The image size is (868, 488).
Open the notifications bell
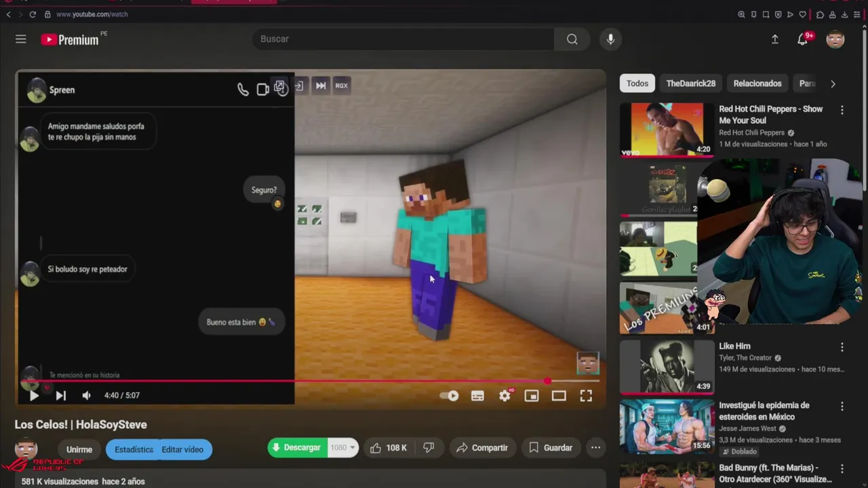pyautogui.click(x=803, y=39)
